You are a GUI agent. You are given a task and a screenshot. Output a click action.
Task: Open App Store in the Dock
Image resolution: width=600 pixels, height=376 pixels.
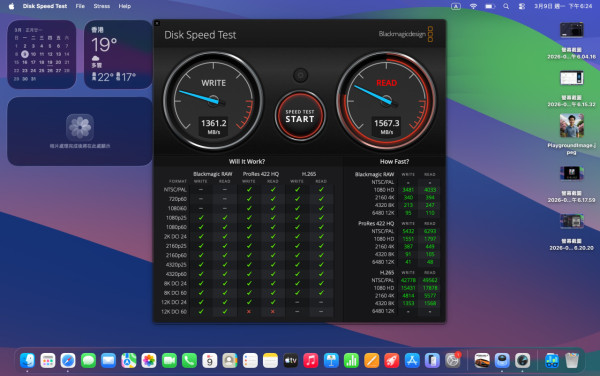(412, 360)
